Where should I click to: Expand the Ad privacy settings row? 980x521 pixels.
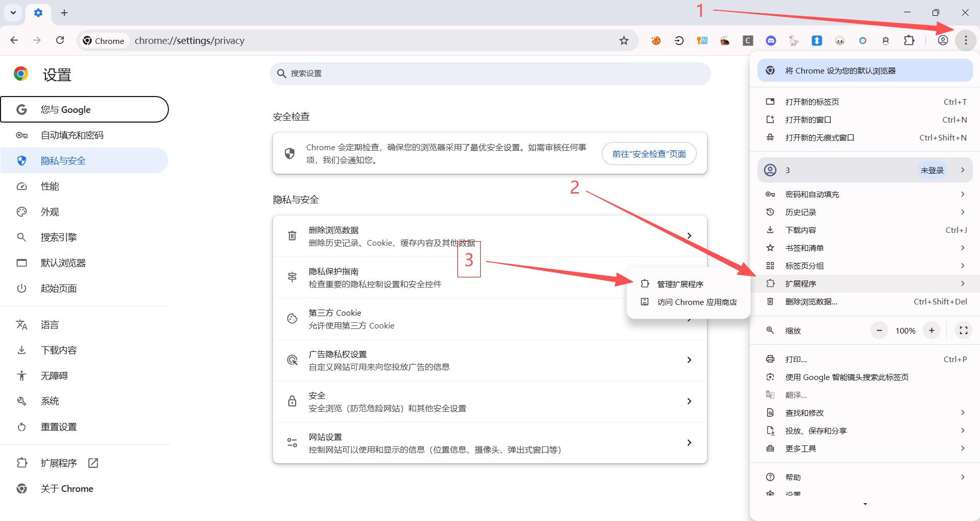(x=490, y=360)
